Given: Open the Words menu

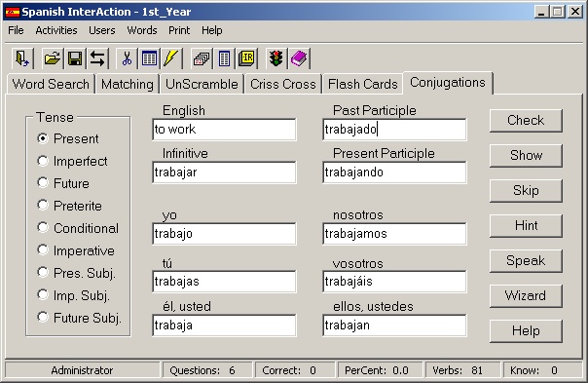Looking at the screenshot, I should click(x=142, y=30).
